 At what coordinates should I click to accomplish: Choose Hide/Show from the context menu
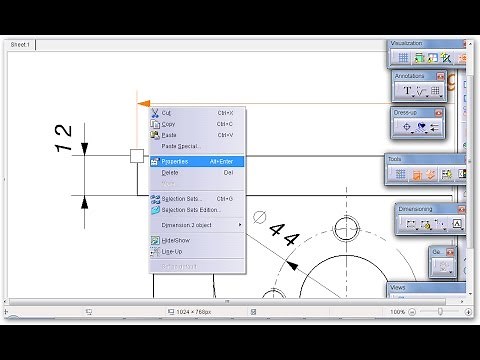[x=197, y=240]
